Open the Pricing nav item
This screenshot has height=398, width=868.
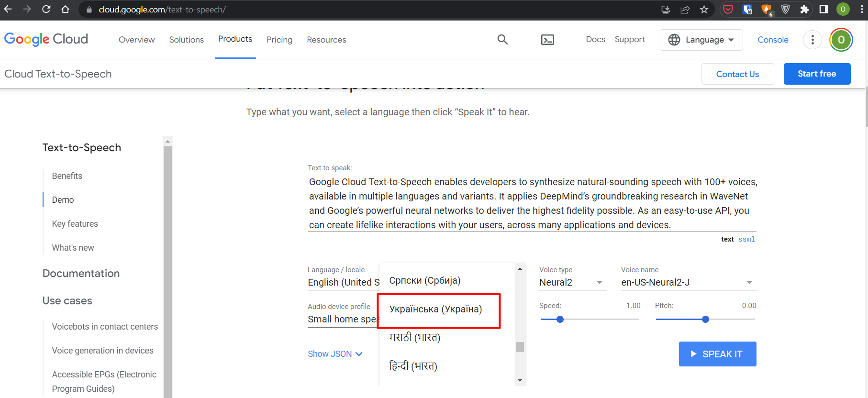279,40
